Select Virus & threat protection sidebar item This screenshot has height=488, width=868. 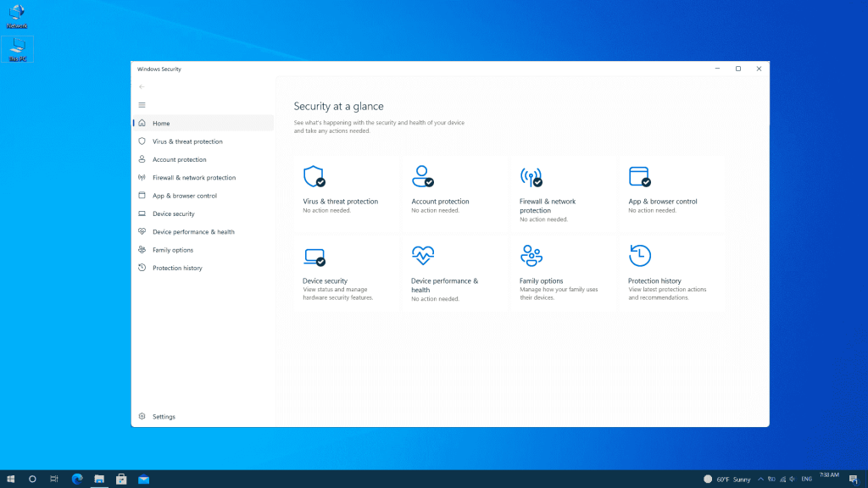(203, 141)
